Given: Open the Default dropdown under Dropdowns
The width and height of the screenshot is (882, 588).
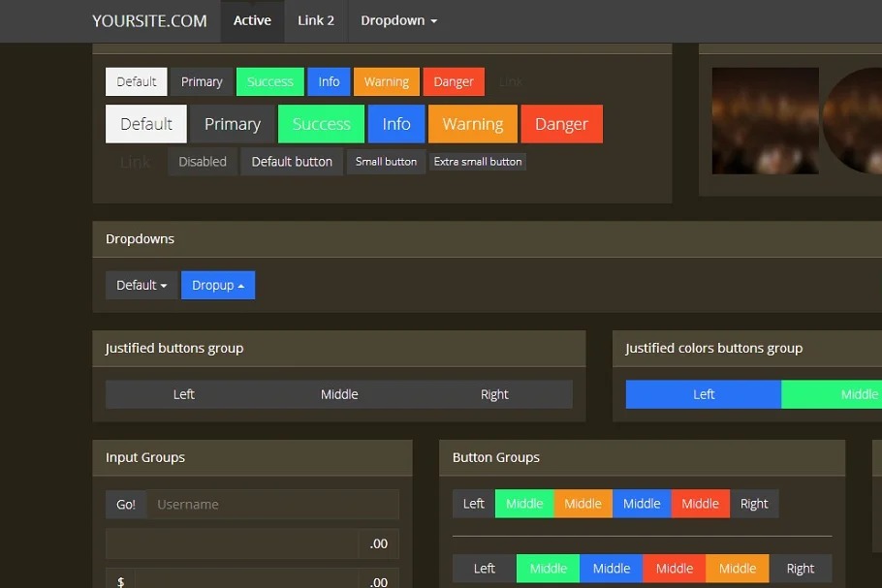Looking at the screenshot, I should 142,285.
